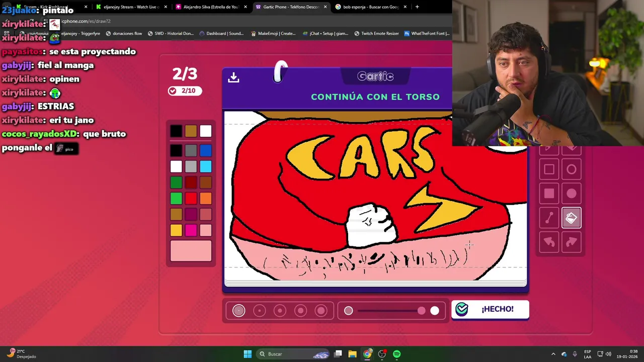Click the white fist on the drawing canvas
Viewport: 644px width, 362px height.
[x=371, y=225]
